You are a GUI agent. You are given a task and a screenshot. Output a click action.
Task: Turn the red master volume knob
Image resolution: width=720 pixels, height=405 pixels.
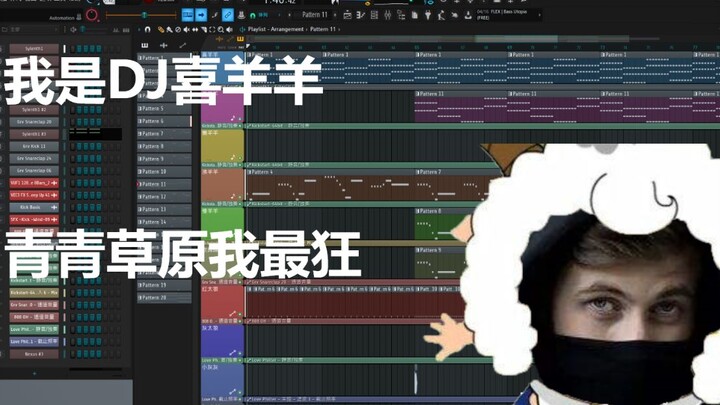92,15
